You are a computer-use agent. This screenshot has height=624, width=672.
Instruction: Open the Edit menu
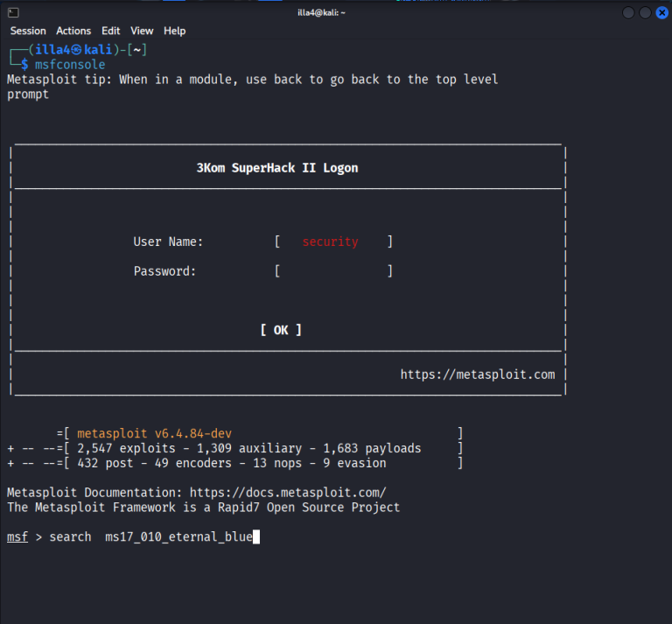click(x=111, y=31)
